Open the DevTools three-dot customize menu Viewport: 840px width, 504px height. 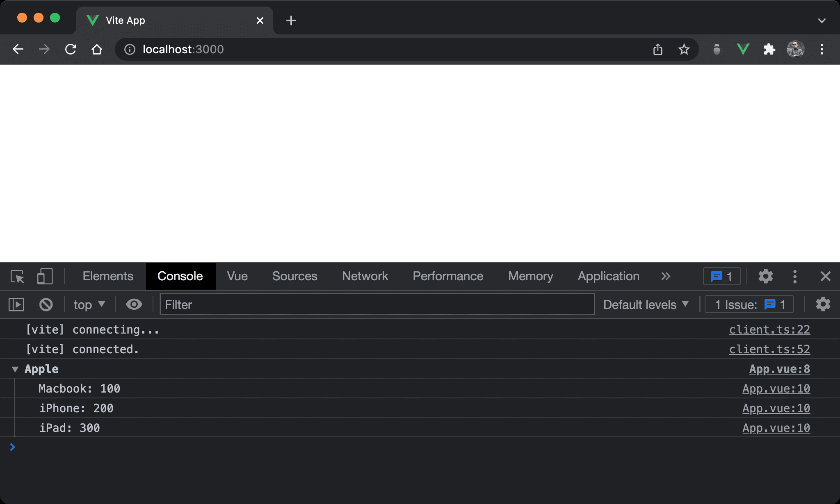coord(795,277)
